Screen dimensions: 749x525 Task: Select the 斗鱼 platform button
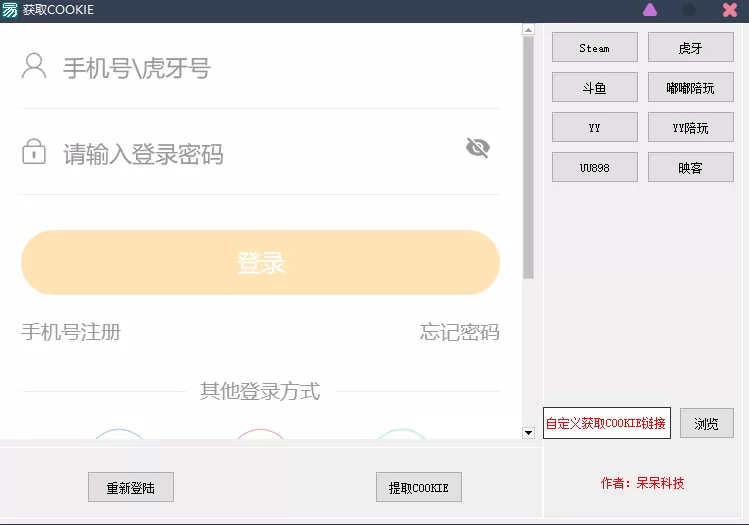[x=595, y=87]
